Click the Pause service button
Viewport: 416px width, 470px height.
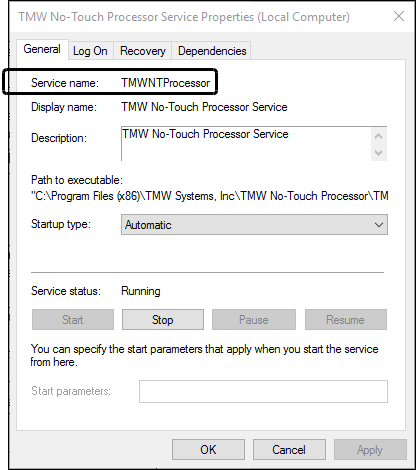254,320
